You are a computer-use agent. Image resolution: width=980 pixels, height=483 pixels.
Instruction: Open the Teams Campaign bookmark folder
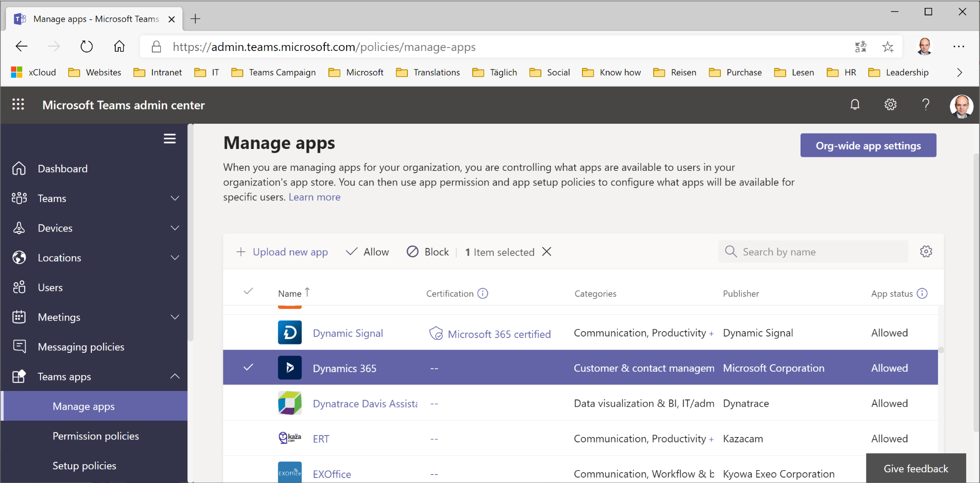pyautogui.click(x=273, y=72)
